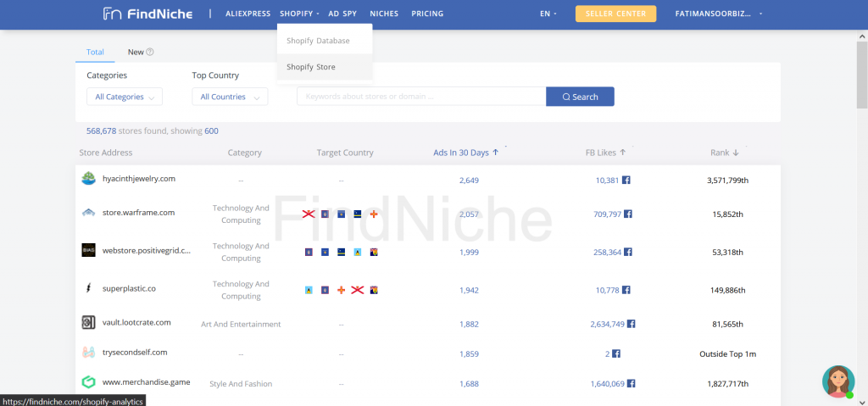The height and width of the screenshot is (406, 868).
Task: Open vault.lootcrate.com store link
Action: pyautogui.click(x=136, y=322)
